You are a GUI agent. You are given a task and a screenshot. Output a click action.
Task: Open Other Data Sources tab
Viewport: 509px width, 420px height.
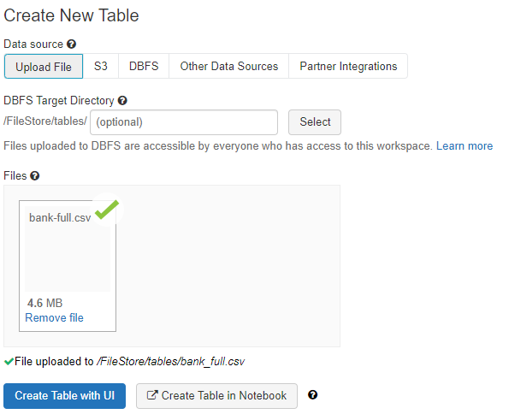[229, 66]
